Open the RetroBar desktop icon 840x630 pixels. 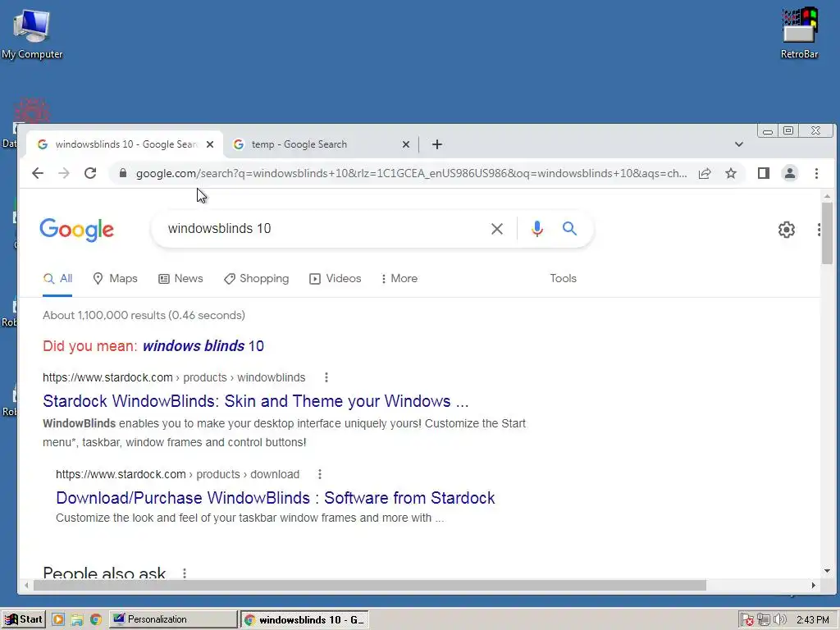click(x=799, y=34)
